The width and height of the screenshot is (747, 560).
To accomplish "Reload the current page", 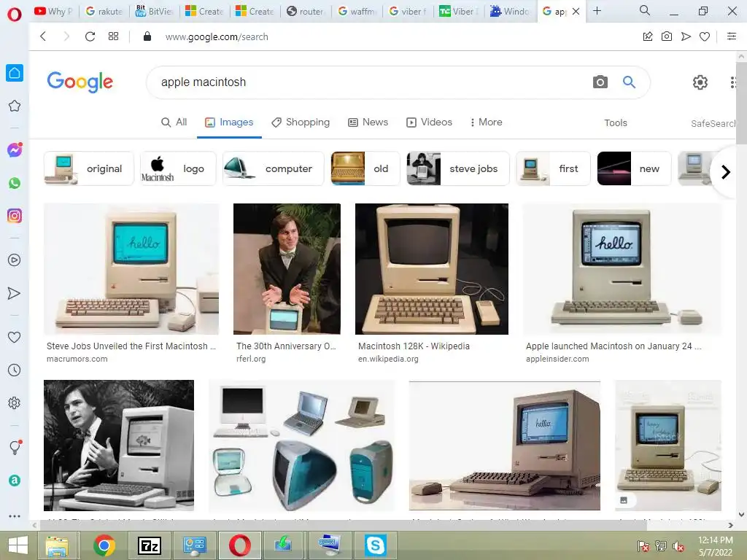I will coord(90,36).
